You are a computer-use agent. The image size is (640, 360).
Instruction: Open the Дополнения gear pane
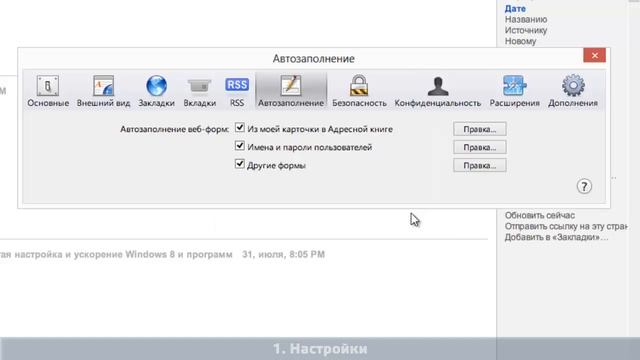click(x=573, y=91)
